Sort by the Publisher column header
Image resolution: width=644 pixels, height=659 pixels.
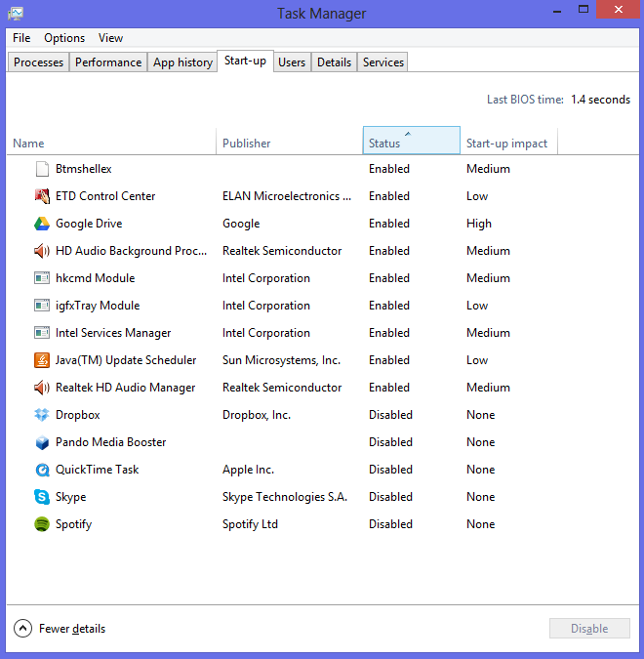[290, 143]
